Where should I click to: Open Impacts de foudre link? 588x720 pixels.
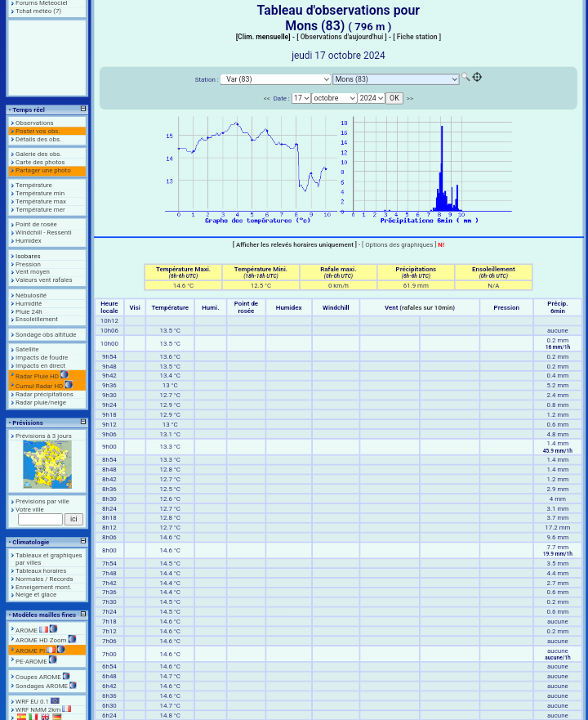pyautogui.click(x=42, y=358)
